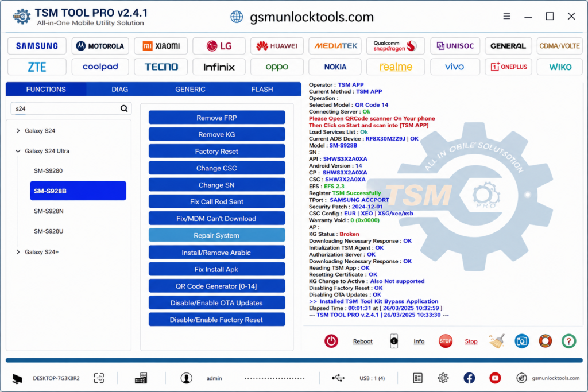This screenshot has width=588, height=392.
Task: Click the phone info icon
Action: click(394, 341)
